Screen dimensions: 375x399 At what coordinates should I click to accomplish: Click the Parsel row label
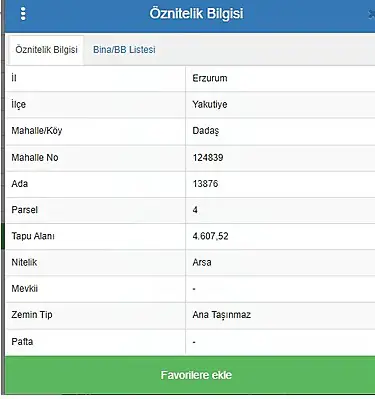tap(24, 210)
